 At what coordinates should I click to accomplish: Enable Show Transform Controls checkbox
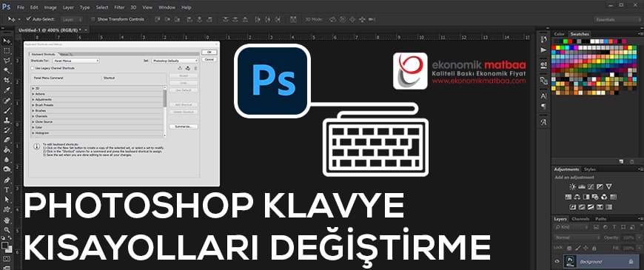click(x=93, y=19)
